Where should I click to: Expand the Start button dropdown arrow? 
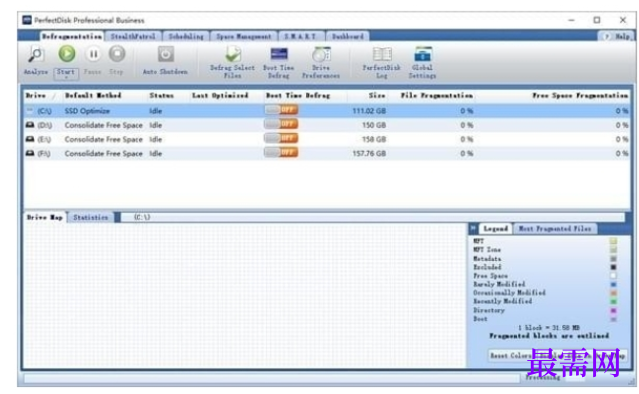point(66,77)
